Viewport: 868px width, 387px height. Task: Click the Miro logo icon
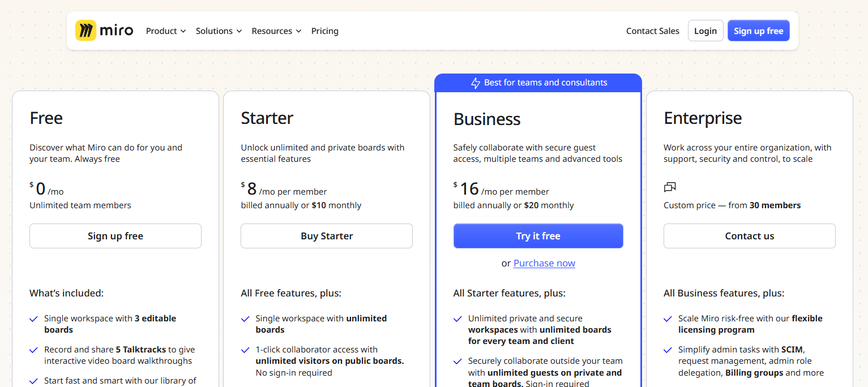coord(85,31)
